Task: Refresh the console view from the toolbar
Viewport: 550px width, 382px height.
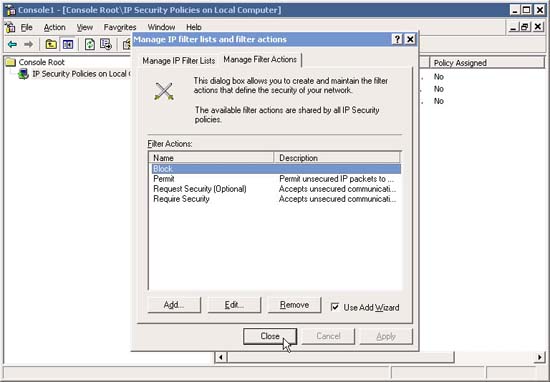Action: pyautogui.click(x=90, y=45)
